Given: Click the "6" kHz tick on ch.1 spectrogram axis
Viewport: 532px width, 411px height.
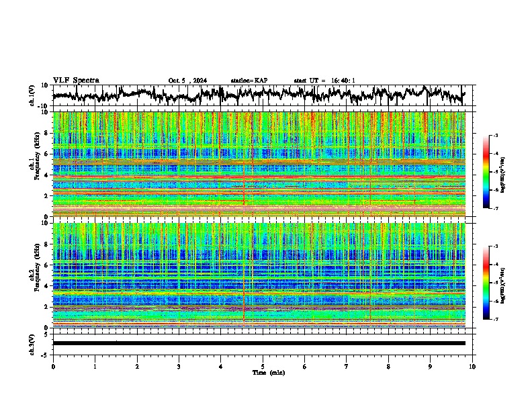Looking at the screenshot, I should (x=48, y=154).
